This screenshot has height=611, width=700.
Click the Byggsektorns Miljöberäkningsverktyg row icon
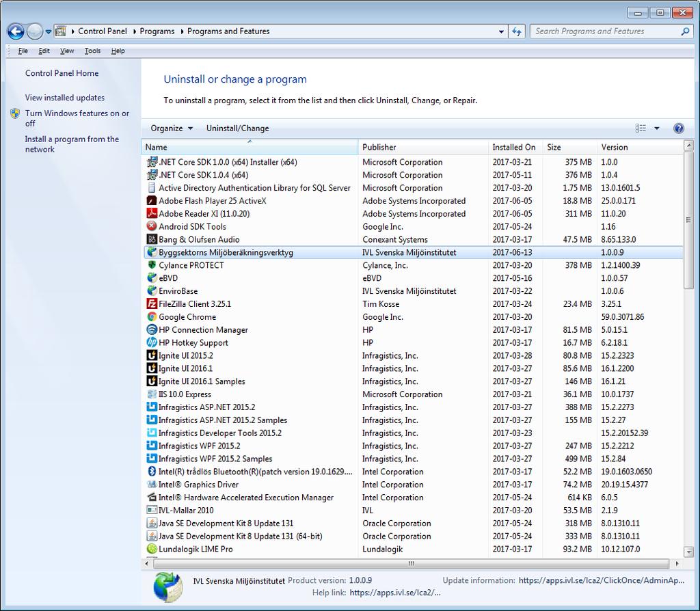pos(152,252)
